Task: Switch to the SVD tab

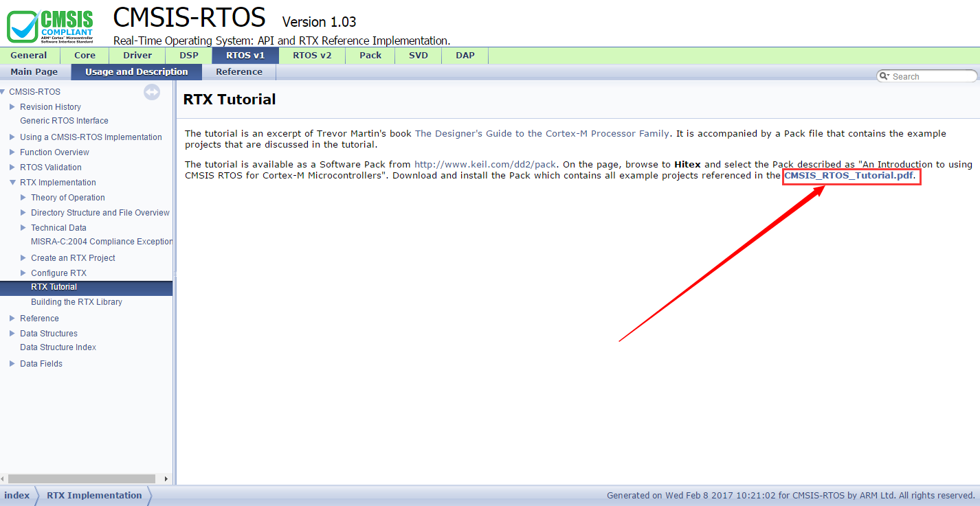Action: (x=419, y=56)
